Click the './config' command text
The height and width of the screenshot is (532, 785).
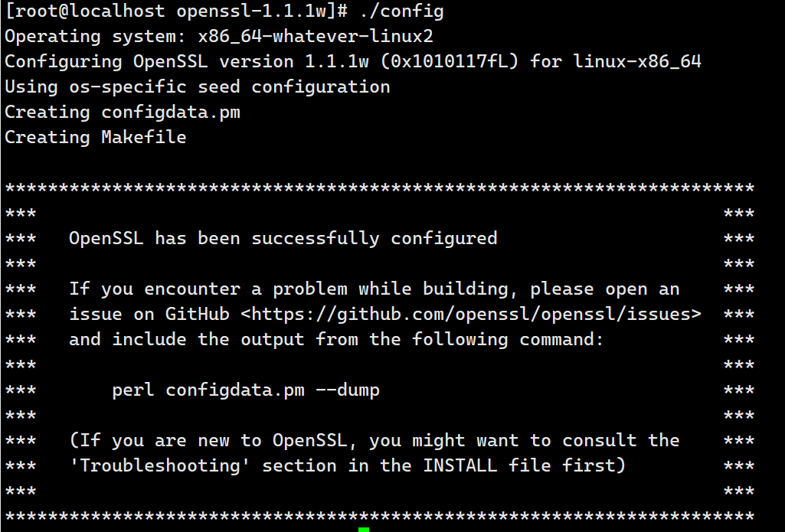click(x=402, y=11)
